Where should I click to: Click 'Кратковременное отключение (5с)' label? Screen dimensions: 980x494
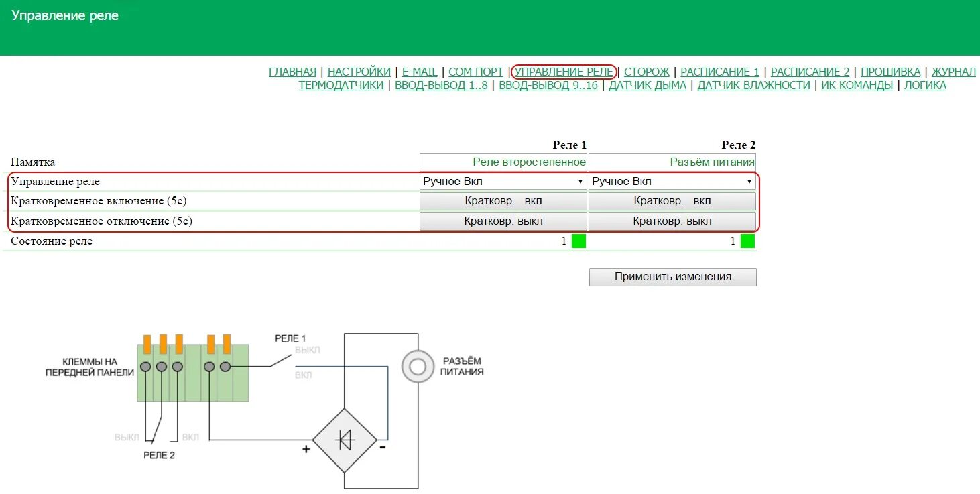click(x=101, y=221)
